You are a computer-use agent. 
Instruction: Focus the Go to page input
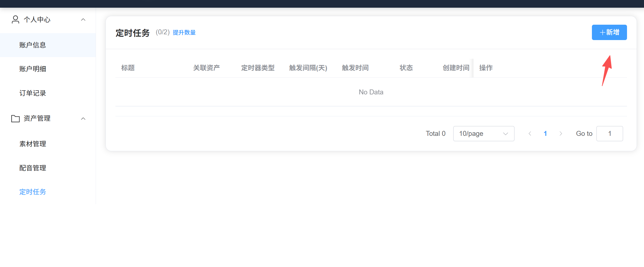coord(609,134)
